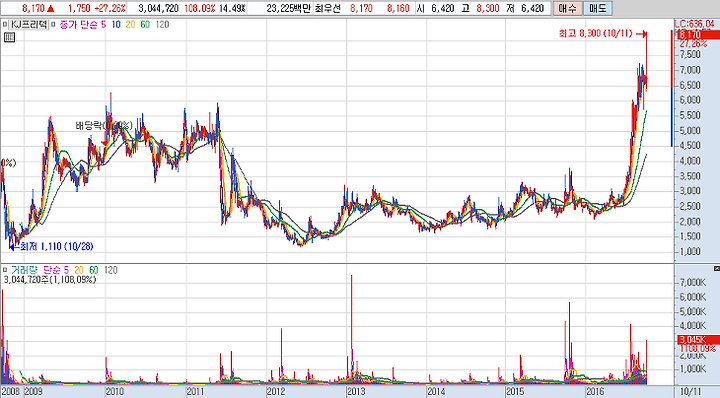Click the 2016 year label on time axis

coord(595,392)
